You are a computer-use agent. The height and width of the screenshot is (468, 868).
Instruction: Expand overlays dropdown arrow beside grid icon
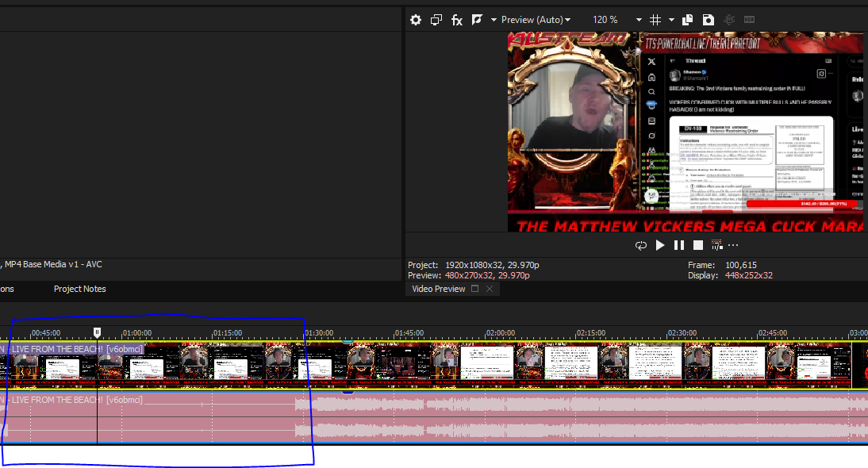point(671,20)
